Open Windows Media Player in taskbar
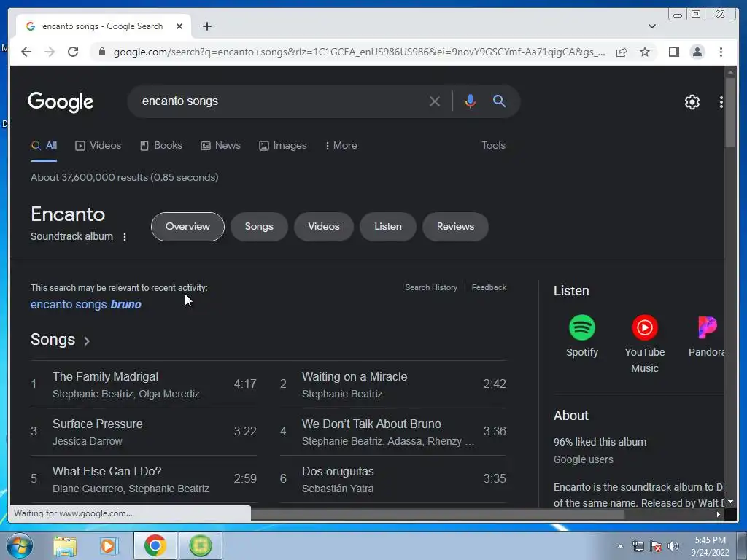The image size is (747, 560). pyautogui.click(x=109, y=545)
